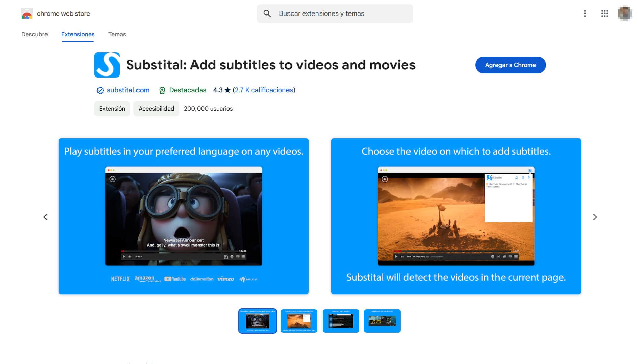Open the substital.com publisher link
Viewport: 638px width, 364px height.
pos(128,90)
